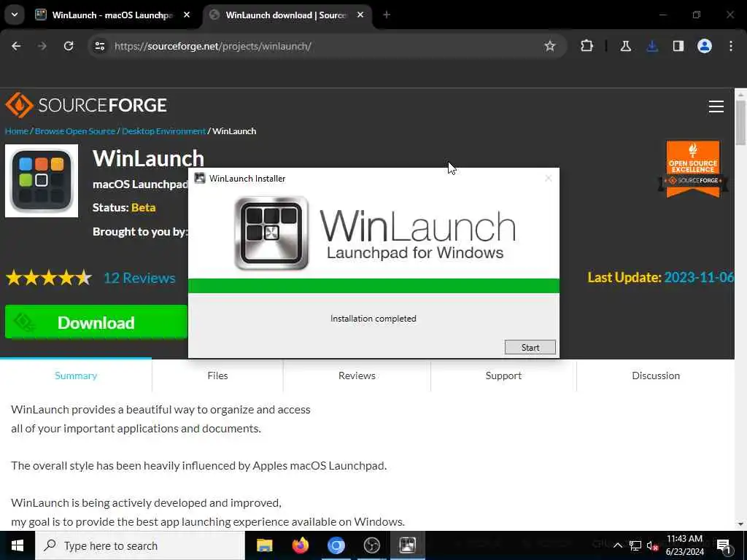This screenshot has width=747, height=560.
Task: Click Start in the WinLaunch Installer
Action: (x=530, y=347)
